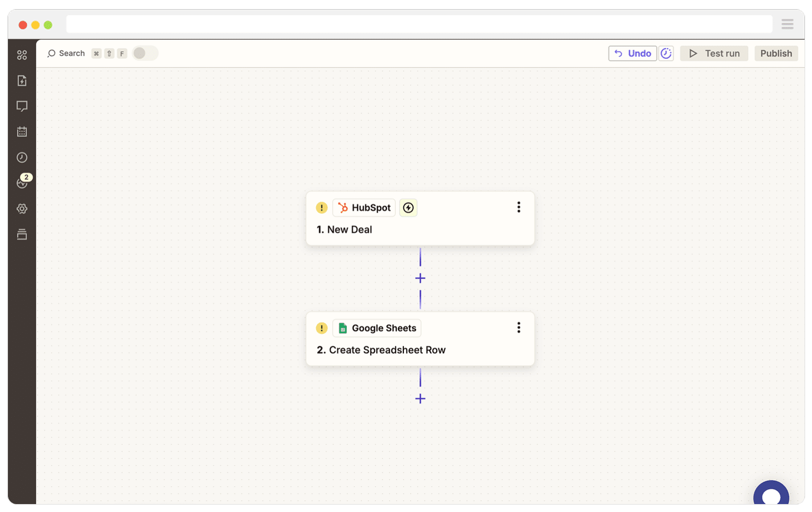Viewport: 812px width, 512px height.
Task: Open the comments panel from the sidebar
Action: [22, 106]
